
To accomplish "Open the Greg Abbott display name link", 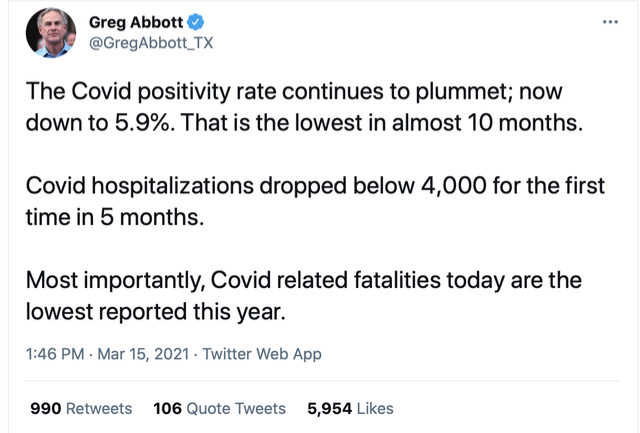I will 136,22.
